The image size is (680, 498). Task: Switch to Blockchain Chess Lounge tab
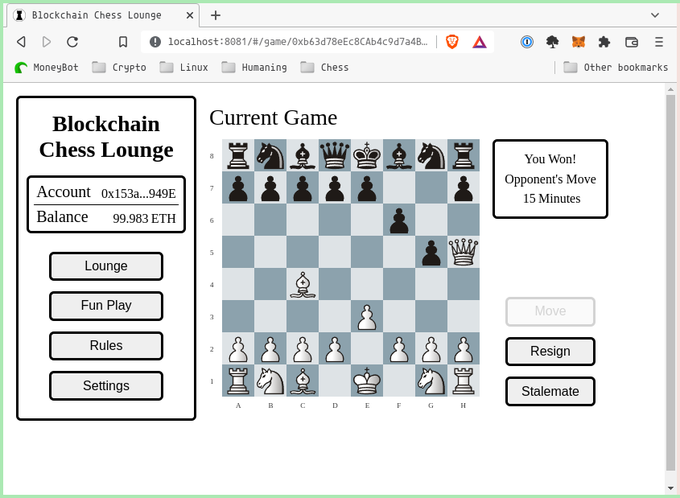[x=103, y=15]
